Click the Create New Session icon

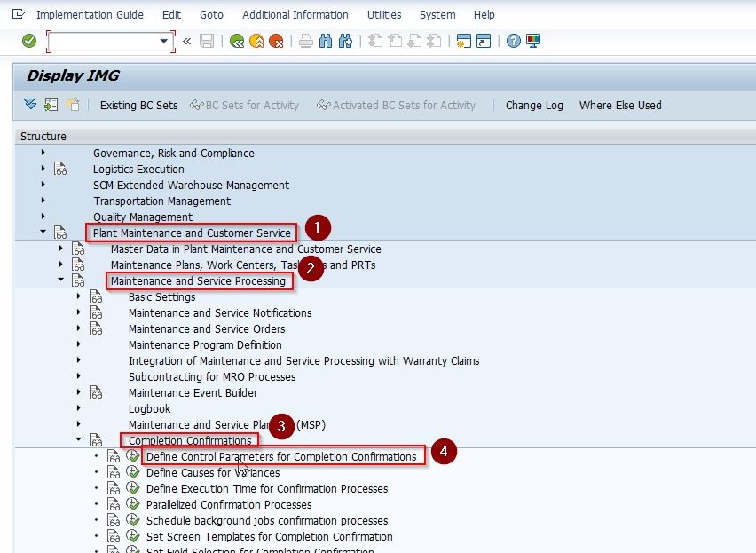[463, 41]
